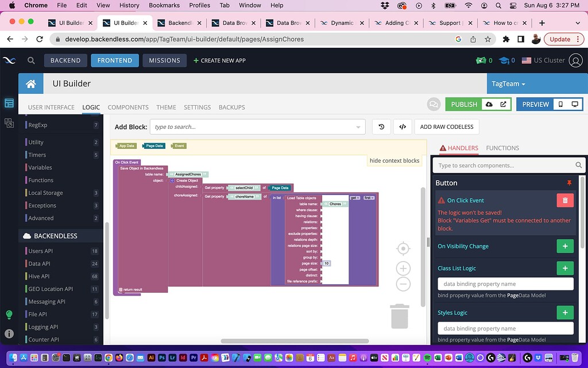The width and height of the screenshot is (588, 368).
Task: Open the 'get' dropdown in list block
Action: point(354,198)
